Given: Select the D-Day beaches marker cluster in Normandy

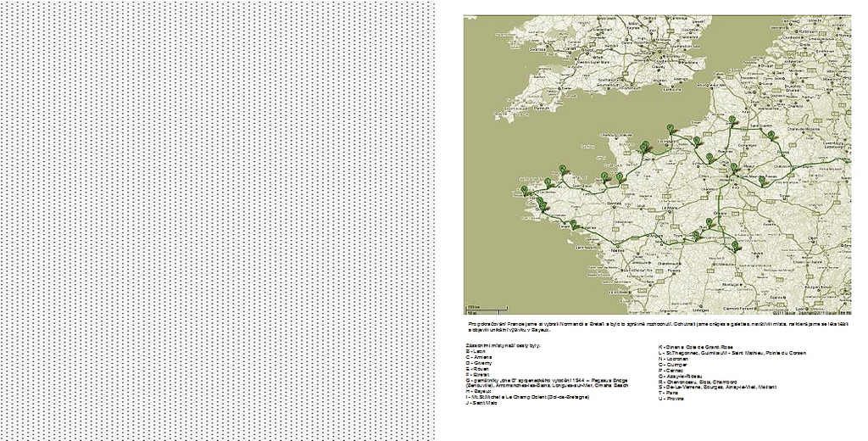Looking at the screenshot, I should coord(645,147).
